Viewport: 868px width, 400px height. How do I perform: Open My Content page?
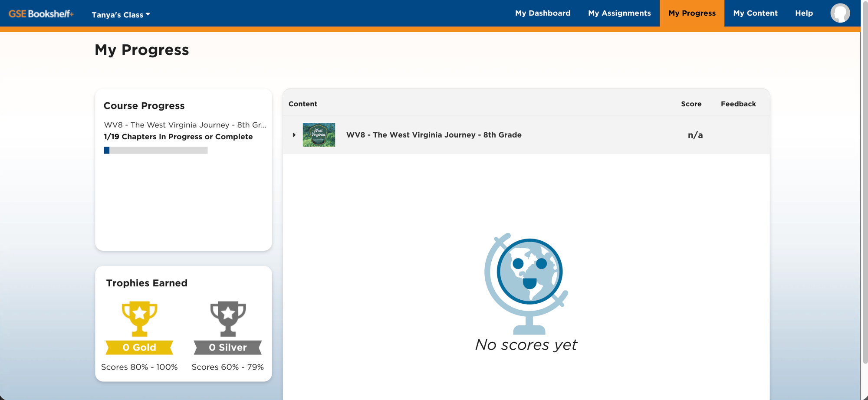tap(755, 13)
